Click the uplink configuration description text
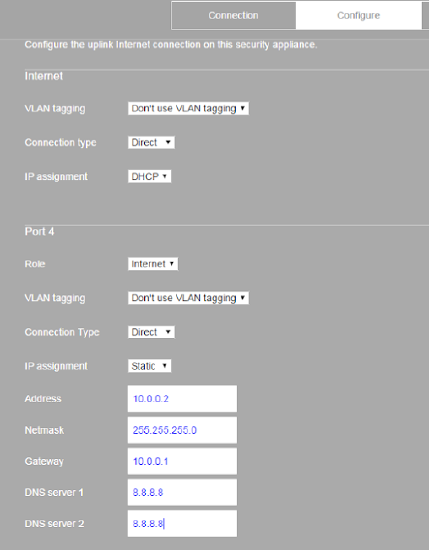Viewport: 429px width, 550px height. click(171, 45)
